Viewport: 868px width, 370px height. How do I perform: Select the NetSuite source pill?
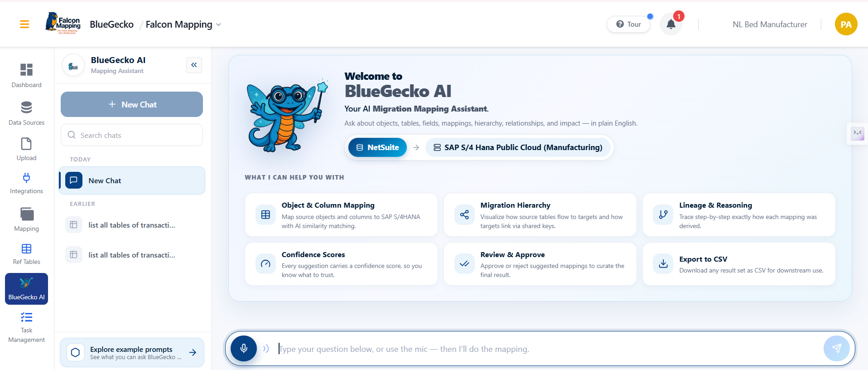(x=377, y=147)
